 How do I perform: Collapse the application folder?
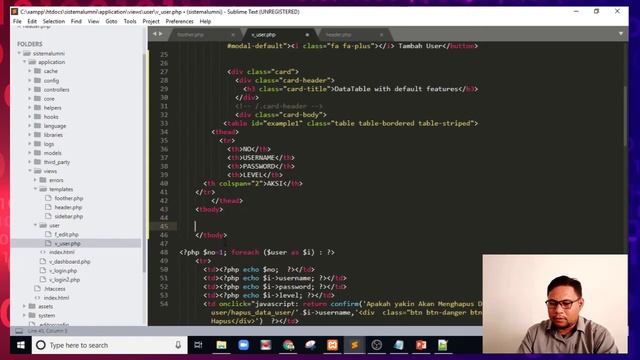[24, 62]
